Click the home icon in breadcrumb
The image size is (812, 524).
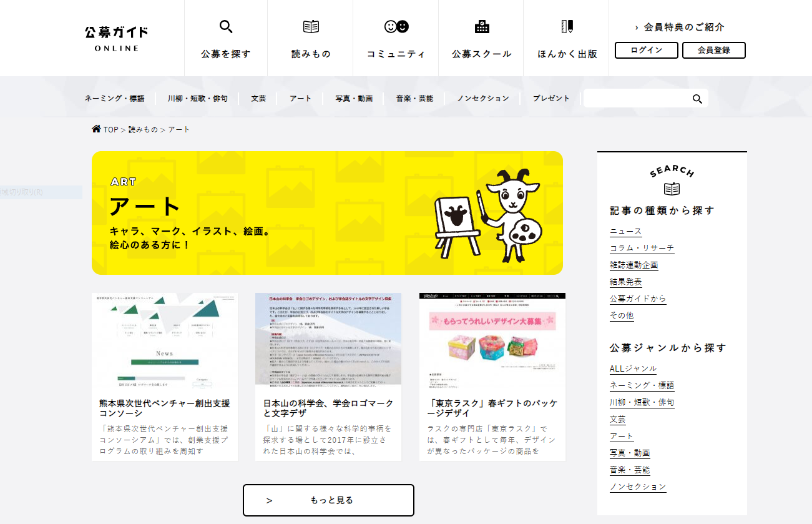(x=96, y=129)
